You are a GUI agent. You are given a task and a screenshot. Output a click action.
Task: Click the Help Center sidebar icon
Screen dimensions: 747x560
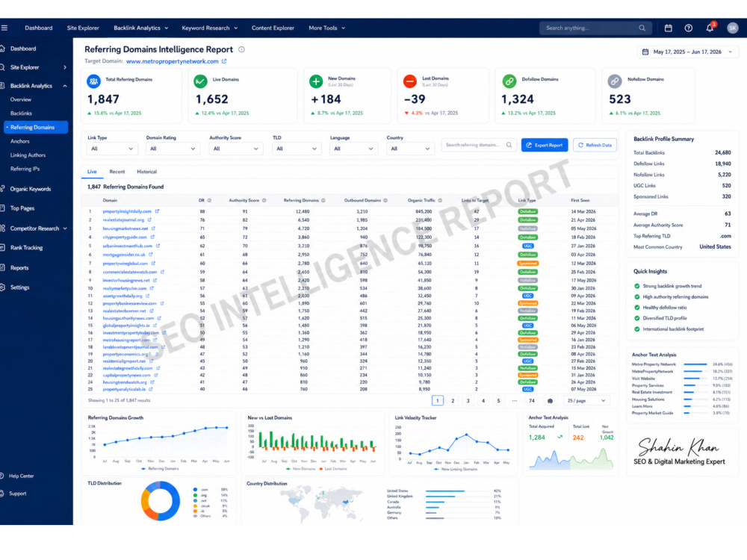click(2, 476)
